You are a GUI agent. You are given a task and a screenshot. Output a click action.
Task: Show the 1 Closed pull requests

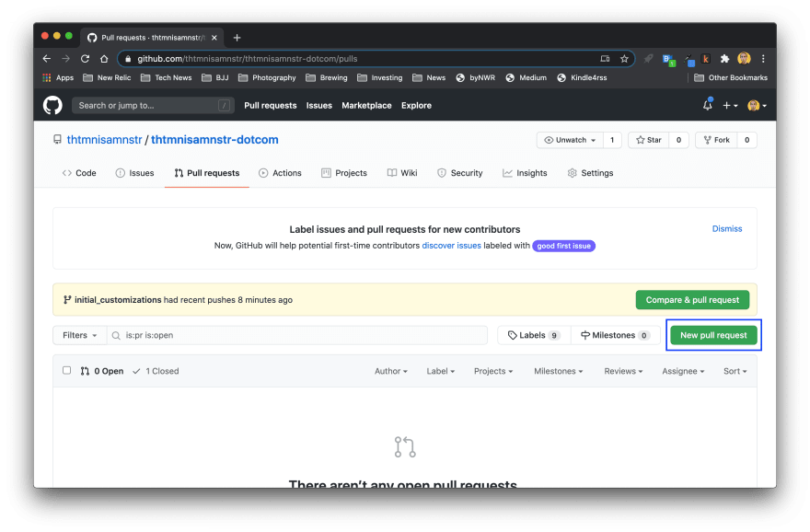156,371
